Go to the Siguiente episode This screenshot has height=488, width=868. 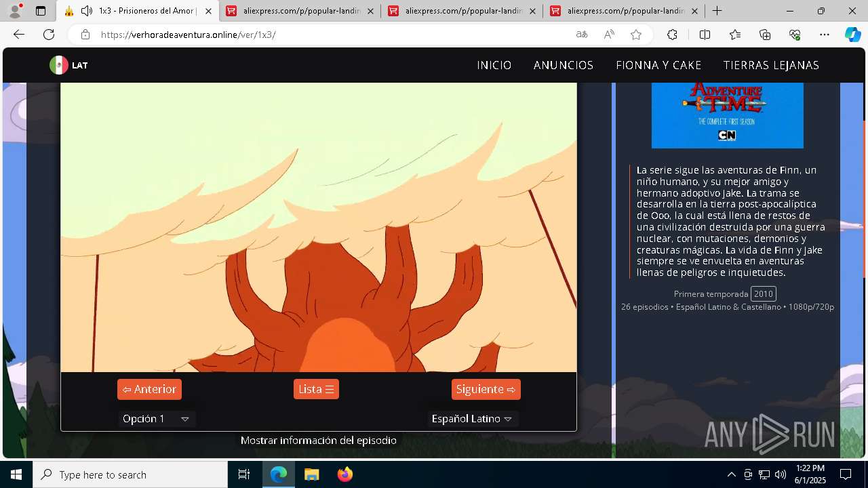coord(486,389)
